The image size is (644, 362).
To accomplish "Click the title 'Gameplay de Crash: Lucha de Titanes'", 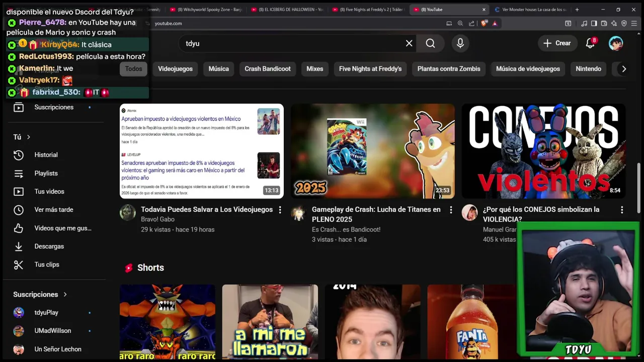I will coord(376,214).
